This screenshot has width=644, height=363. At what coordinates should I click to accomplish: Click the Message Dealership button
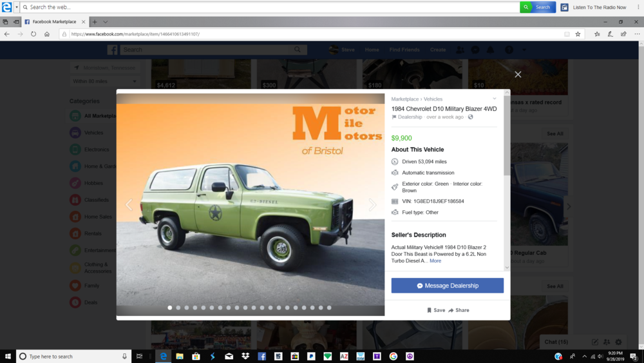(x=448, y=285)
